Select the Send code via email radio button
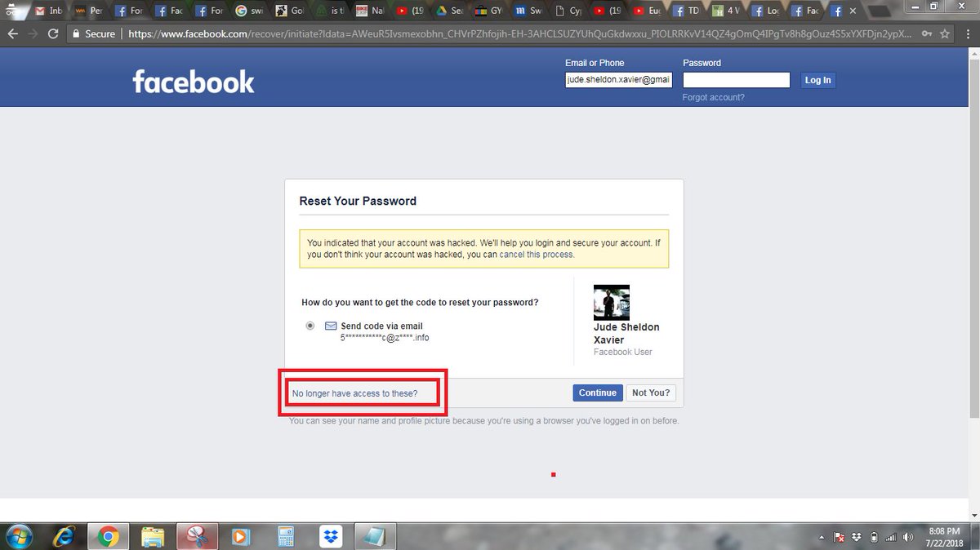The image size is (980, 550). point(310,326)
